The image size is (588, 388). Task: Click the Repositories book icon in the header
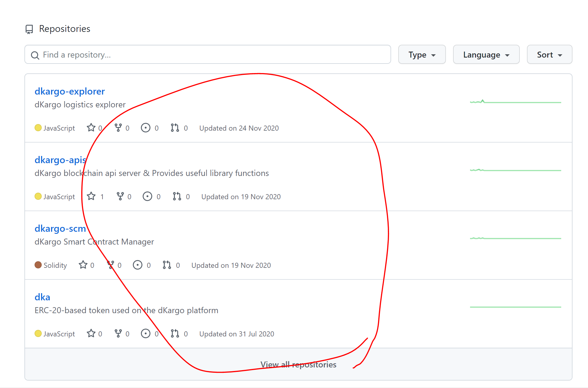(29, 29)
